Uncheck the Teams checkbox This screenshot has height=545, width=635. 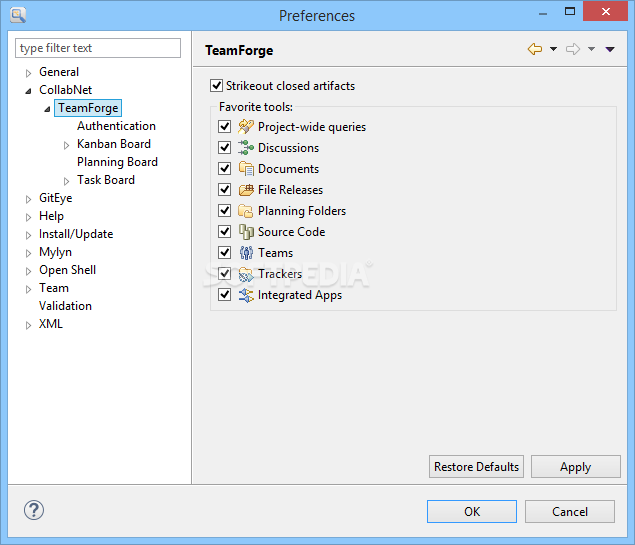pos(224,253)
